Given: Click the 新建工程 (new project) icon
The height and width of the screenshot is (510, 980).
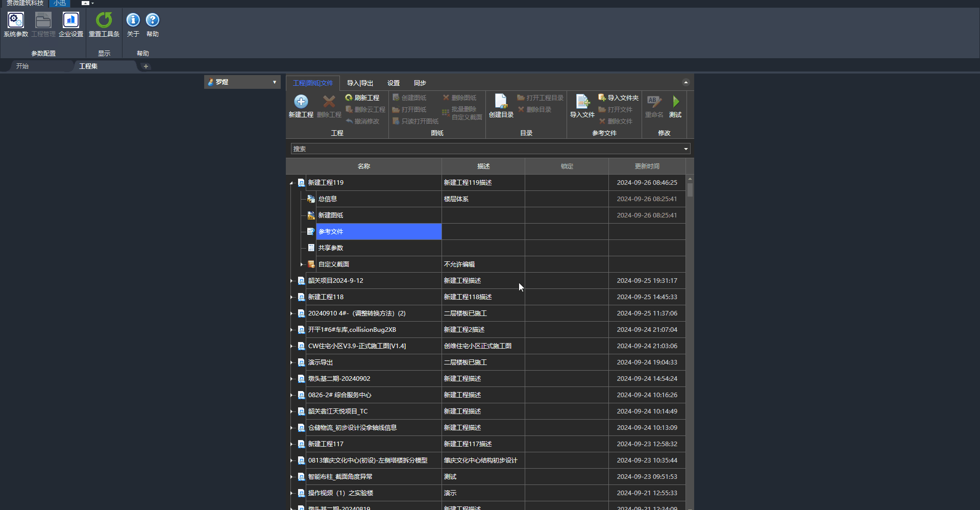Looking at the screenshot, I should pos(301,102).
